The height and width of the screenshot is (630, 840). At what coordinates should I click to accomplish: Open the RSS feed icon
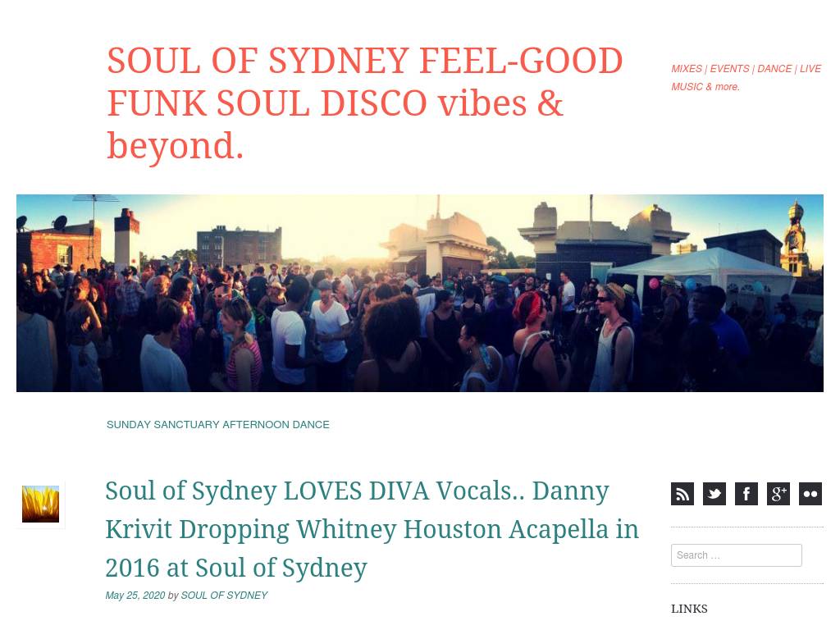click(682, 494)
